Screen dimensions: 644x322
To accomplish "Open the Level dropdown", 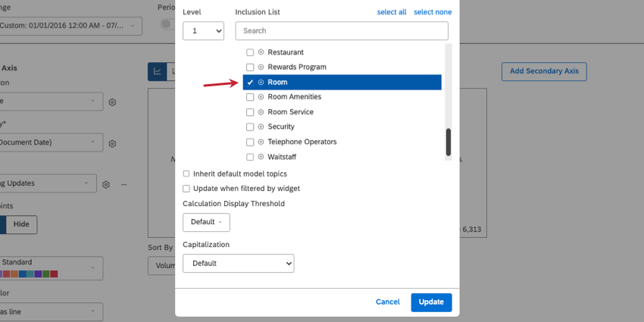I will (x=203, y=31).
